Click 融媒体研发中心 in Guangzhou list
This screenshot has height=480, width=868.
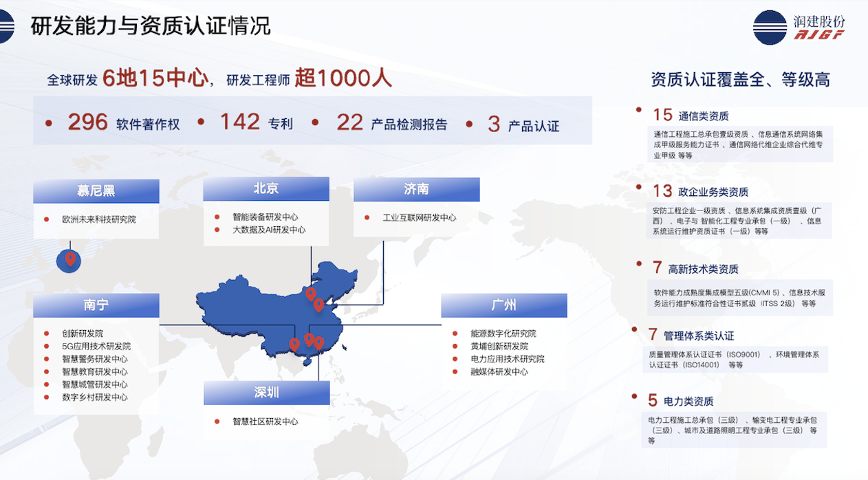point(499,371)
